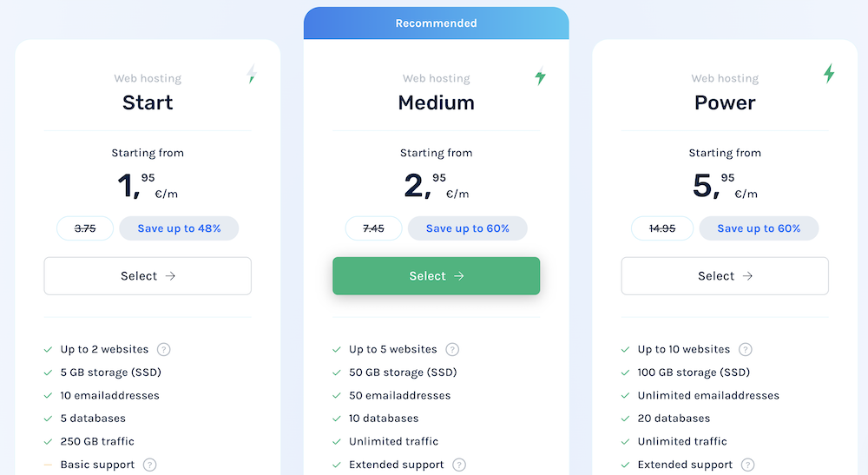Click help icon beside Power plan Extended support
Image resolution: width=868 pixels, height=475 pixels.
tap(747, 465)
